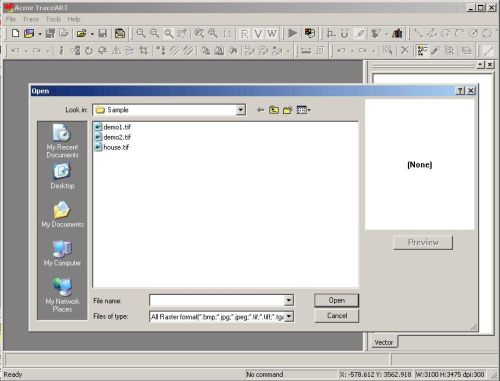500x381 pixels.
Task: Click the New document icon in toolbar
Action: (15, 33)
